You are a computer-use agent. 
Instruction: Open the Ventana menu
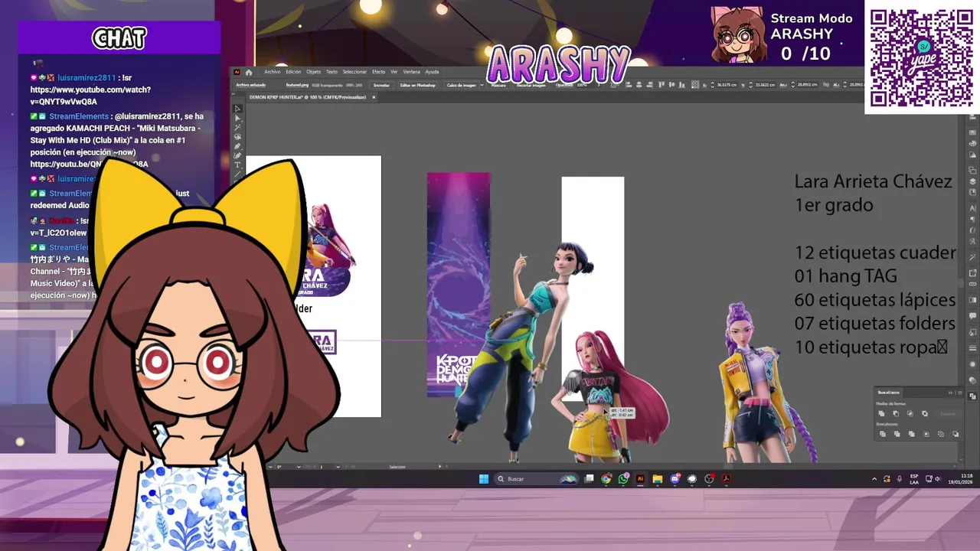[x=411, y=72]
